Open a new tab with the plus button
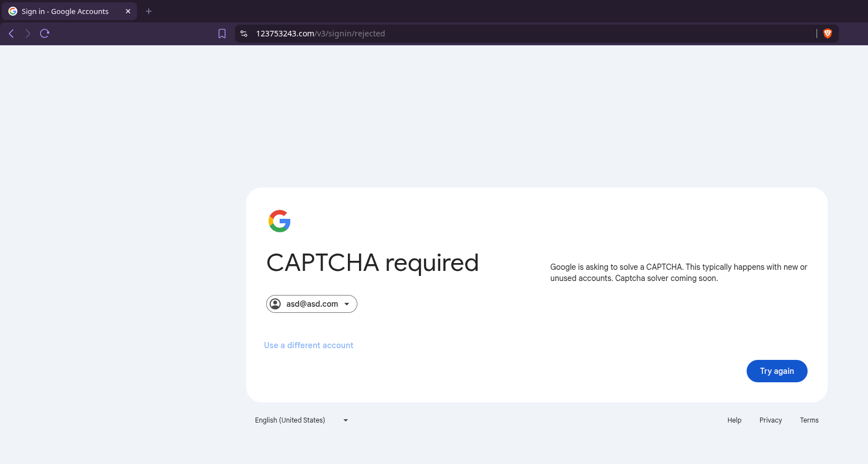The height and width of the screenshot is (464, 868). [149, 11]
